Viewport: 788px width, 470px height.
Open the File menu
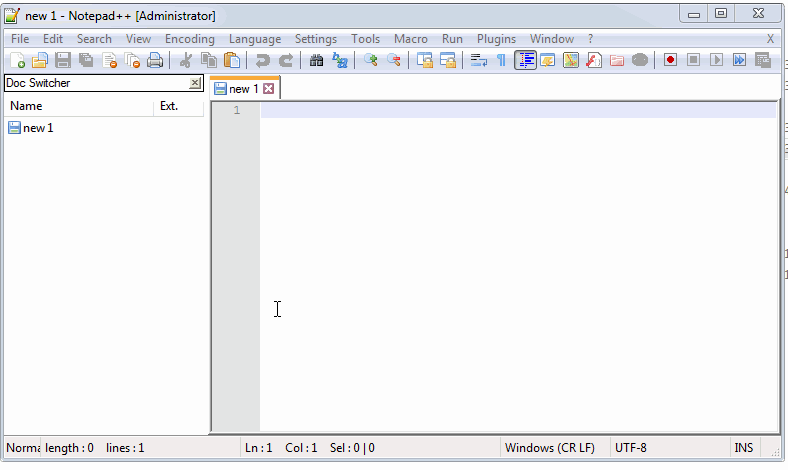[20, 39]
